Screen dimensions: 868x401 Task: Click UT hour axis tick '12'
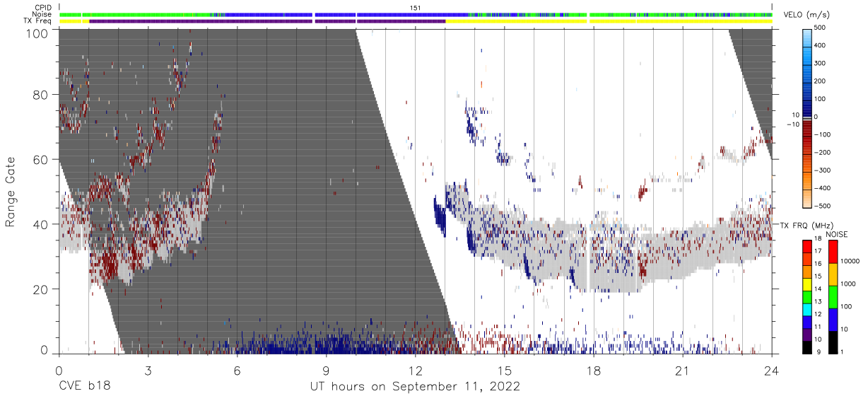pyautogui.click(x=416, y=370)
